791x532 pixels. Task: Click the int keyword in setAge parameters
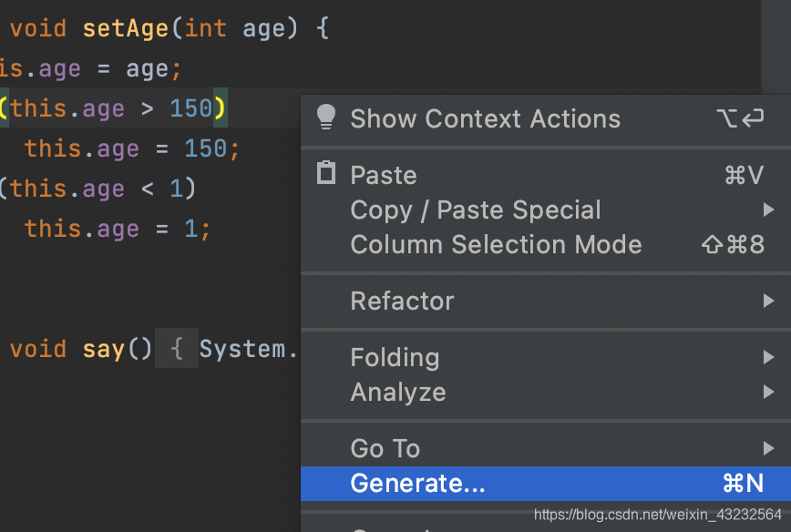point(206,28)
